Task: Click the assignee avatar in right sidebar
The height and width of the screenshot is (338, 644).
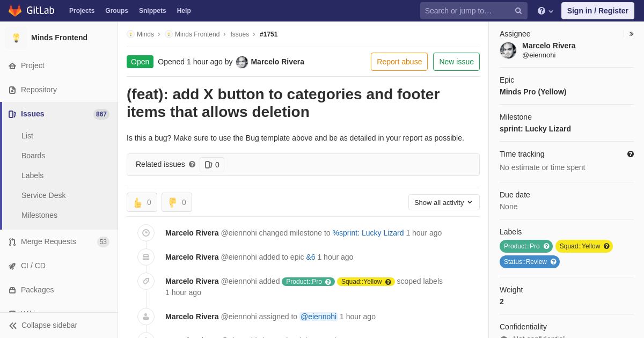Action: click(x=508, y=50)
